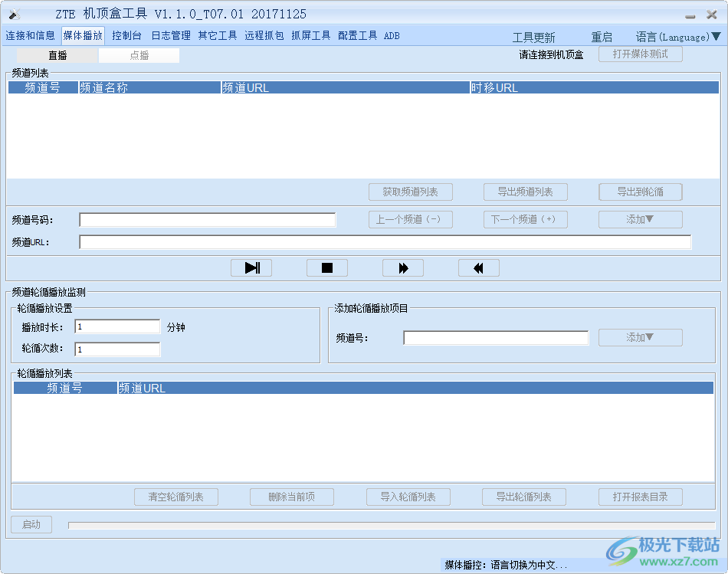The height and width of the screenshot is (574, 728).
Task: Click the play/pause media button
Action: point(251,268)
